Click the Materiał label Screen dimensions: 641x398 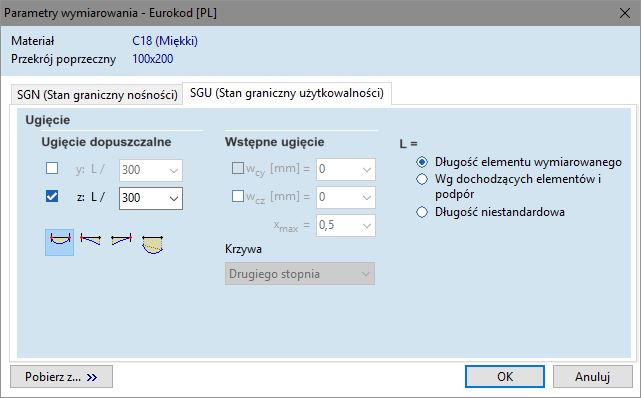(x=33, y=41)
